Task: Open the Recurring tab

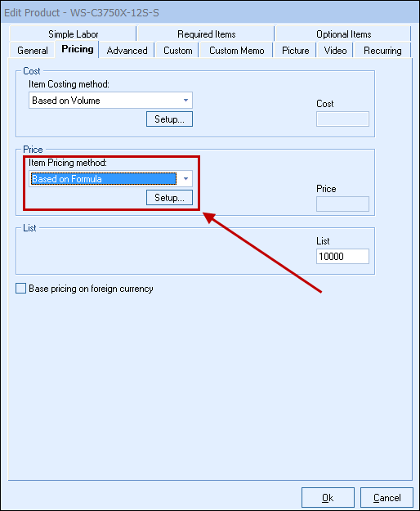Action: (382, 51)
